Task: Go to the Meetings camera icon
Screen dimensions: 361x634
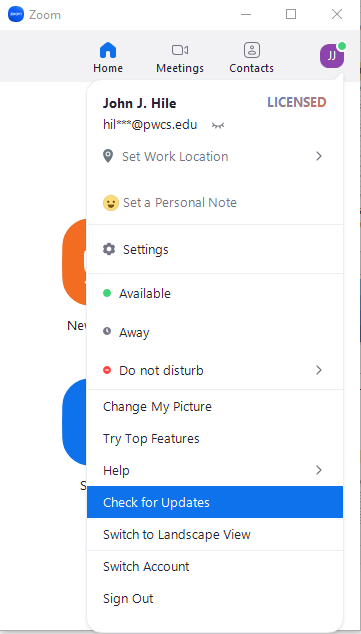Action: [x=180, y=50]
